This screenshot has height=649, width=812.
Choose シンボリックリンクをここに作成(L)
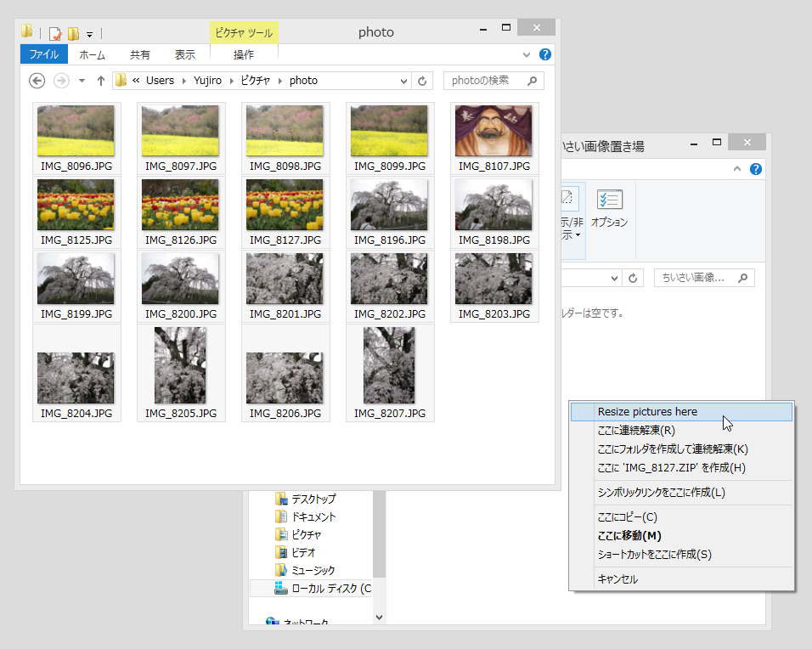(681, 493)
